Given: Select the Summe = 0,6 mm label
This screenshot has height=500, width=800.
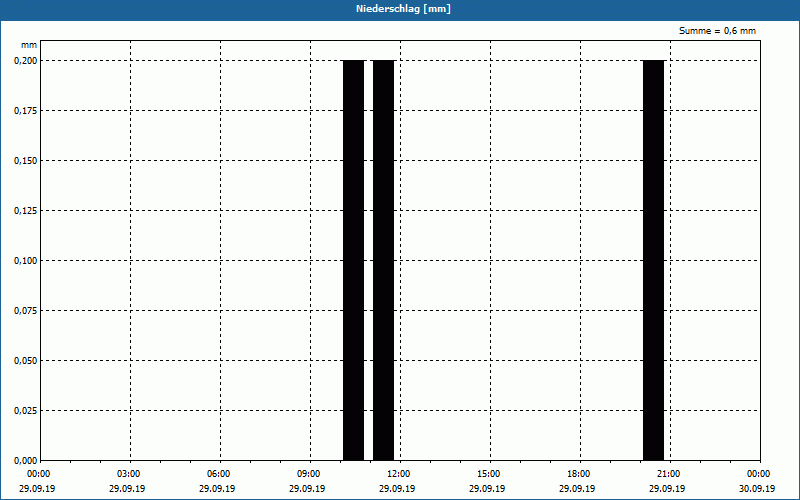Looking at the screenshot, I should pyautogui.click(x=717, y=31).
